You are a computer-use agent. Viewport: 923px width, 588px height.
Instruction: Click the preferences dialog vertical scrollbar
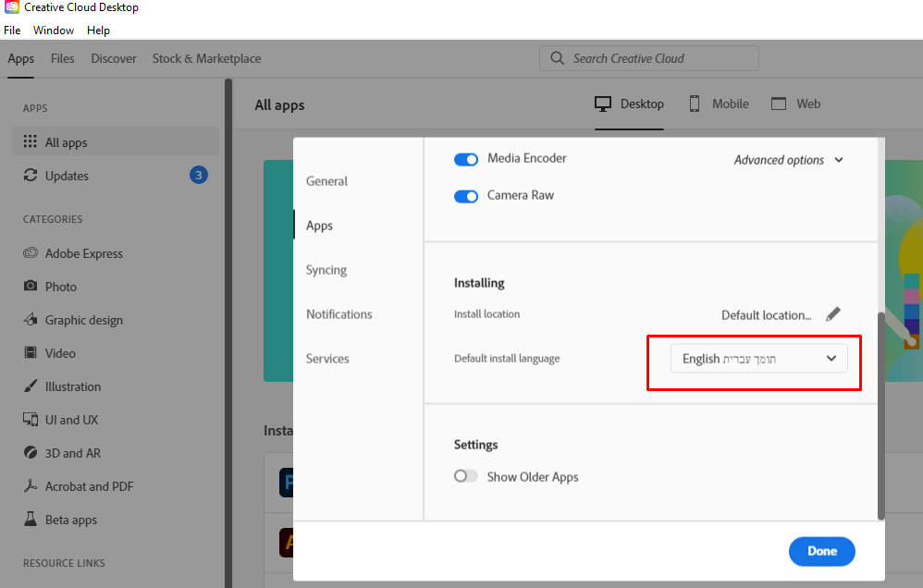coord(880,415)
